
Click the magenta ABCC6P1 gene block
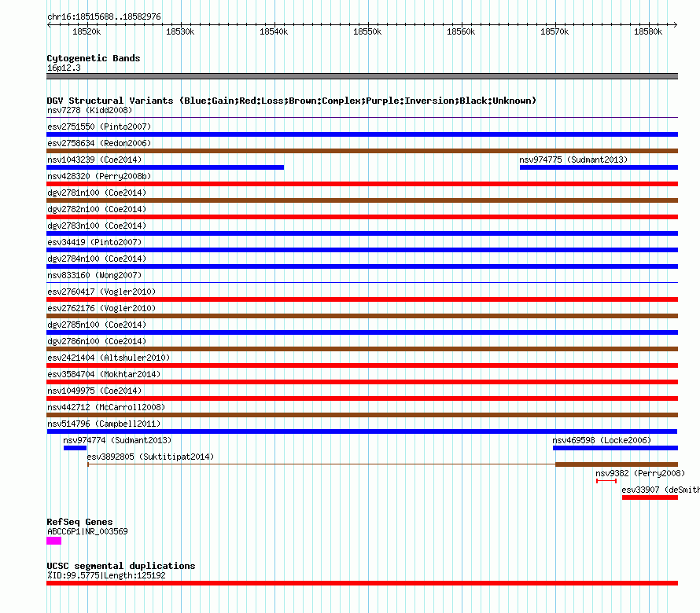click(x=54, y=541)
